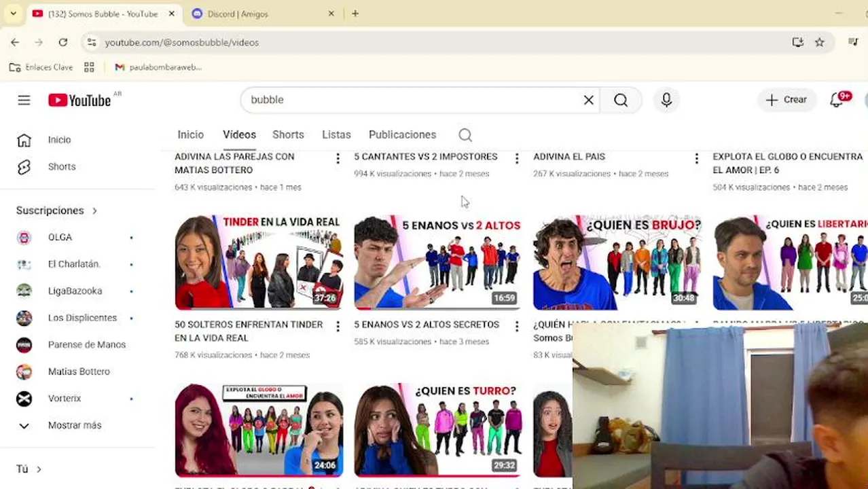Clear the search box with the X
This screenshot has width=868, height=489.
pos(589,100)
